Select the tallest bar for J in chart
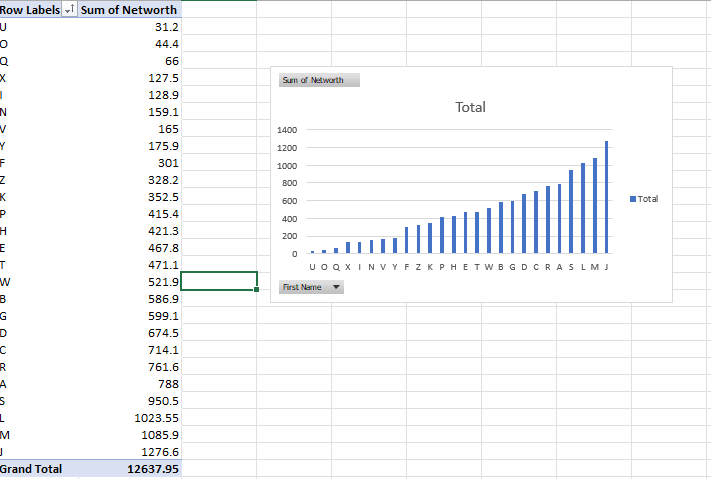 [606, 198]
